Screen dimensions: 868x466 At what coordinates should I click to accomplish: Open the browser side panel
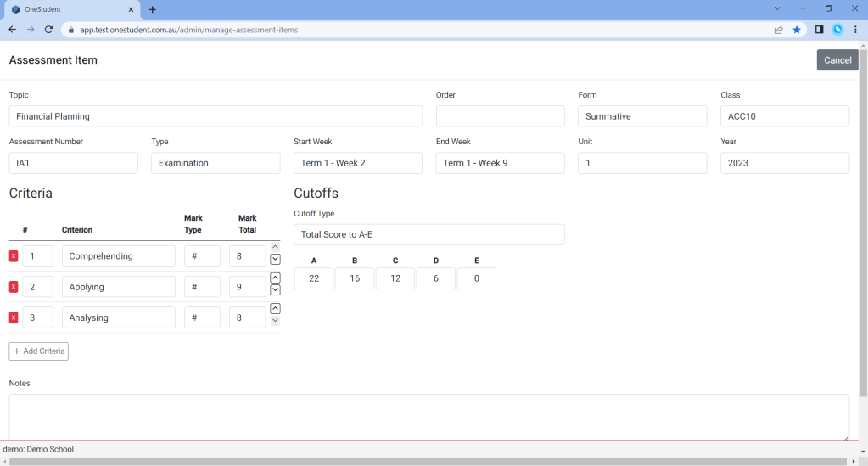819,30
